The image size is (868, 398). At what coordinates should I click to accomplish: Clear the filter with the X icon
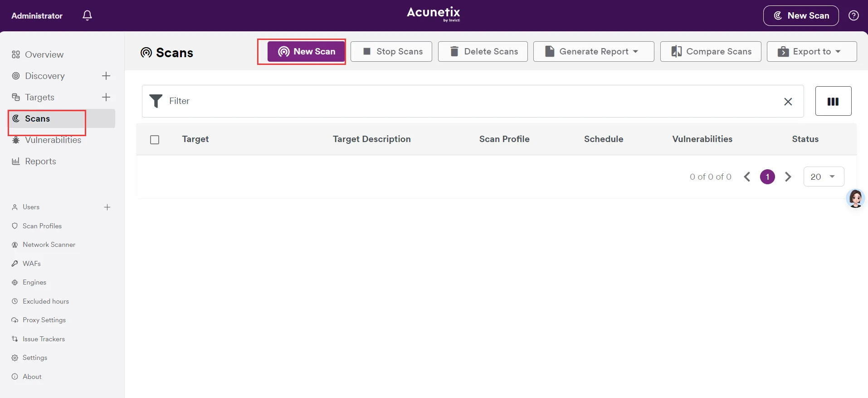point(788,102)
